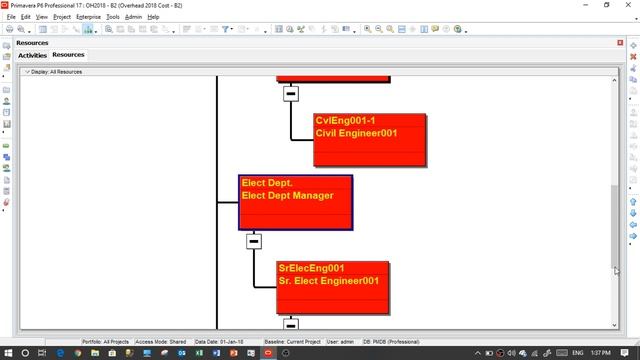Click the move up arrow on right bar

pos(633,202)
